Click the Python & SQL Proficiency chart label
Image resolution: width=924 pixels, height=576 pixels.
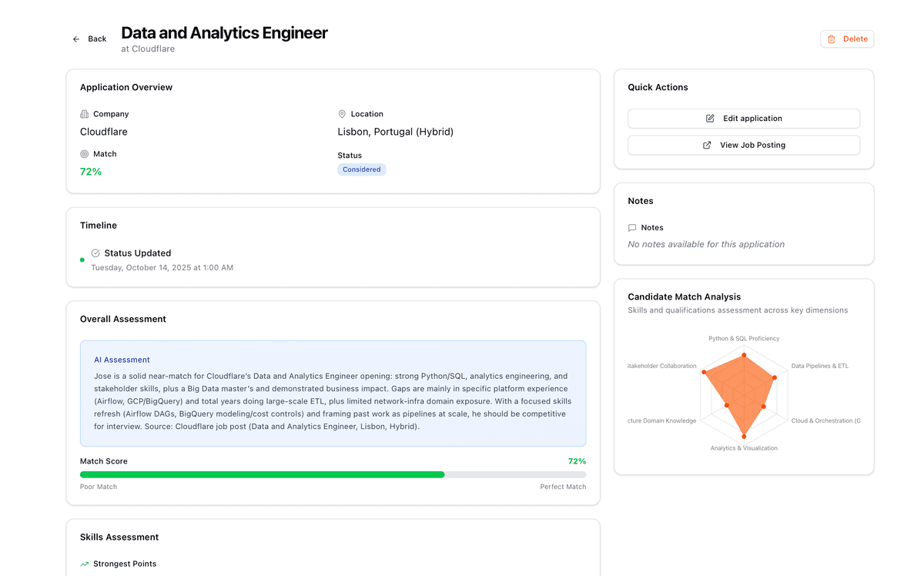point(743,338)
